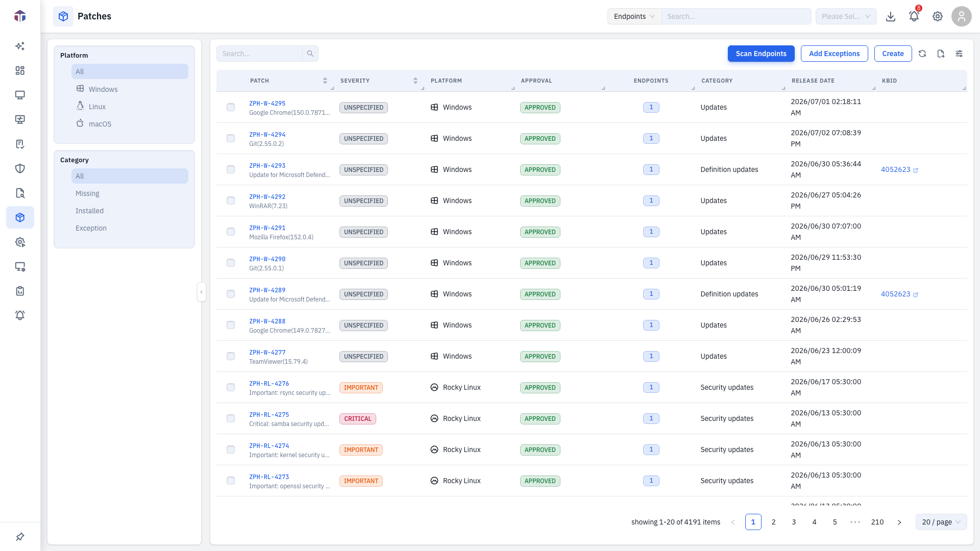Tick the checkbox for ZPH-W-4290
This screenshot has width=980, height=551.
coord(231,263)
